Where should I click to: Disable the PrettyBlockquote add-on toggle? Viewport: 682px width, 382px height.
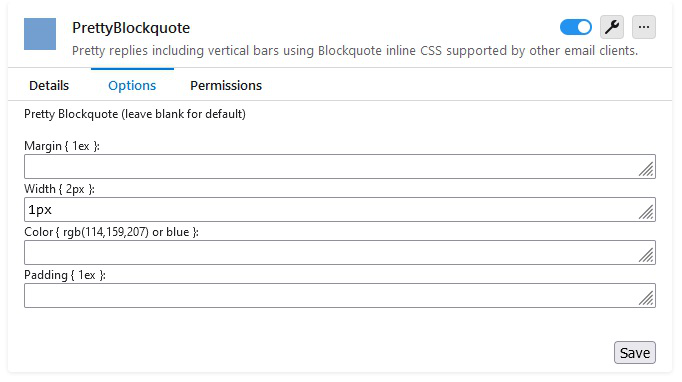(x=576, y=27)
